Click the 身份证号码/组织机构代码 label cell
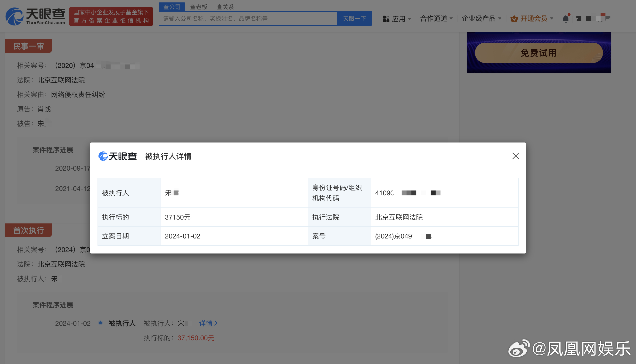636x364 pixels. [x=339, y=193]
